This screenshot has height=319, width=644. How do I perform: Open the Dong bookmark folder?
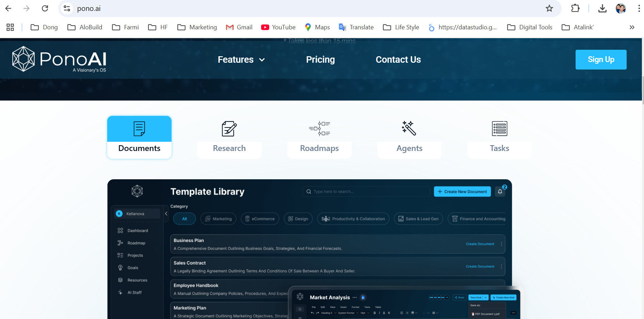coord(44,27)
